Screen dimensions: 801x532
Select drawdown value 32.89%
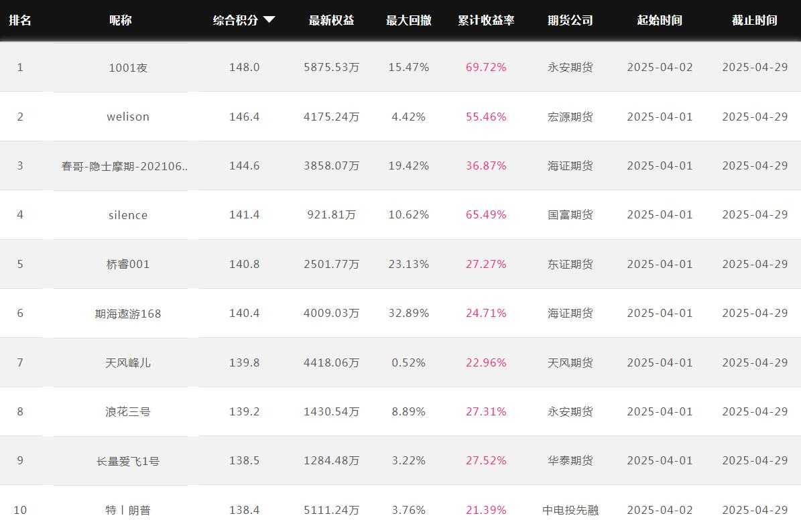point(409,313)
